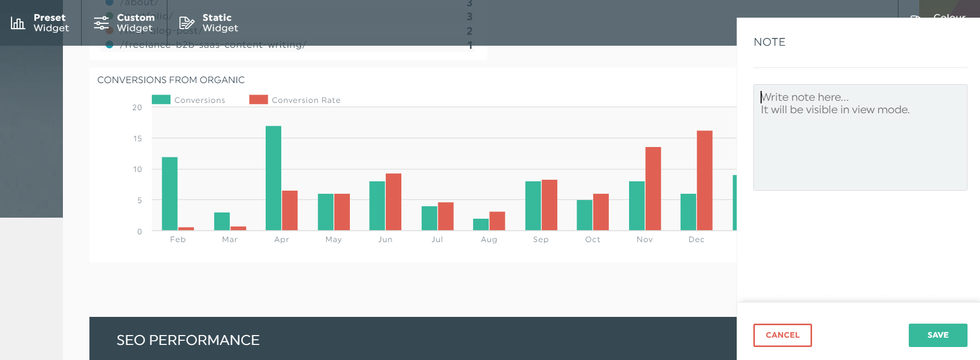980x360 pixels.
Task: Open the Custom Widget sliders icon
Action: [101, 23]
